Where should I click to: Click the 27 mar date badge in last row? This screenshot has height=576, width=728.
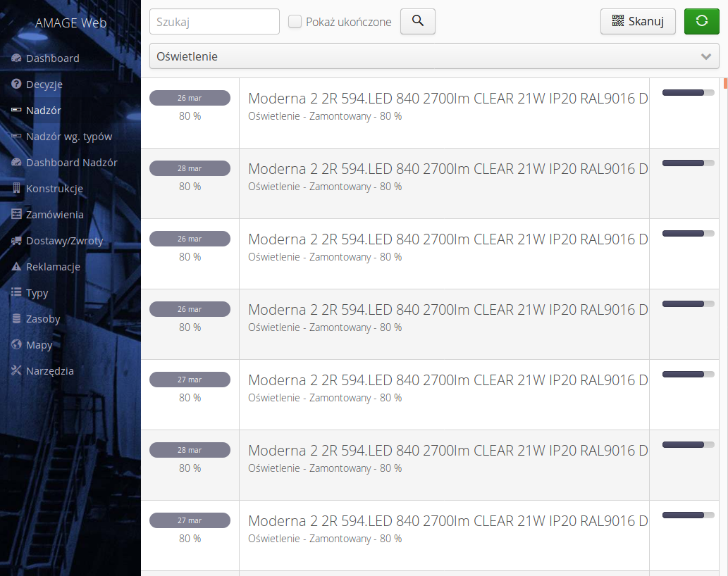tap(190, 520)
